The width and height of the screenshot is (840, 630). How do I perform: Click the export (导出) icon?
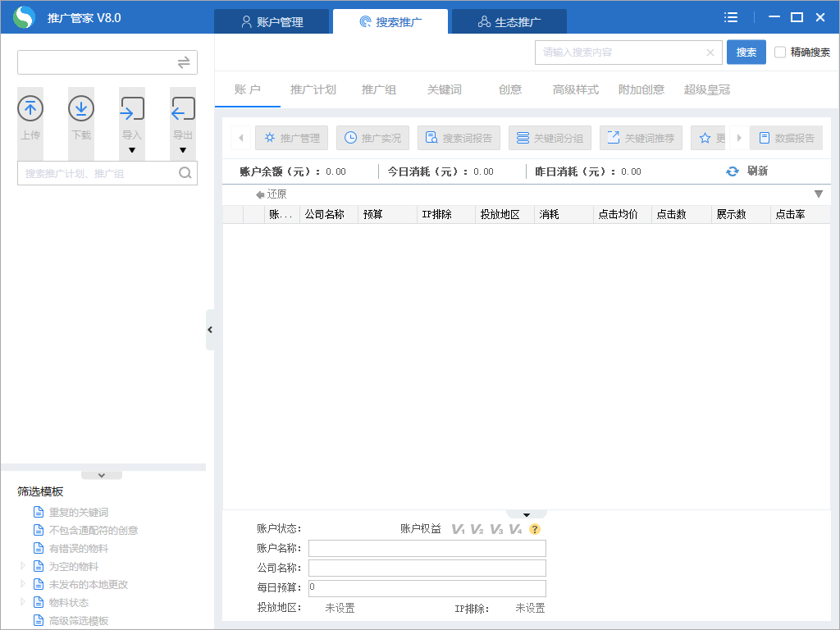(183, 109)
